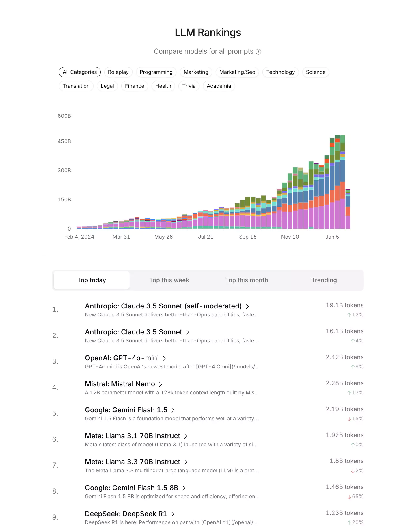Open Anthropic: Claude 3.5 Sonnet (self-moderated) model
414x532 pixels.
(163, 306)
